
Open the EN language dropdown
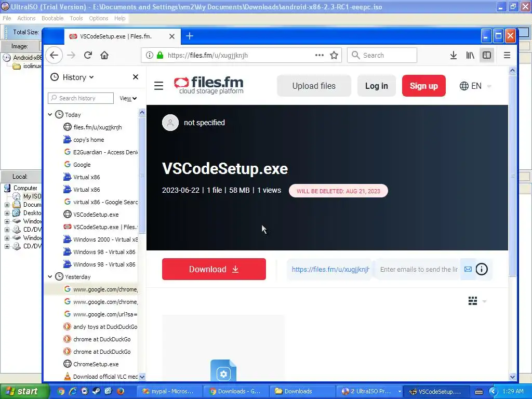coord(475,86)
